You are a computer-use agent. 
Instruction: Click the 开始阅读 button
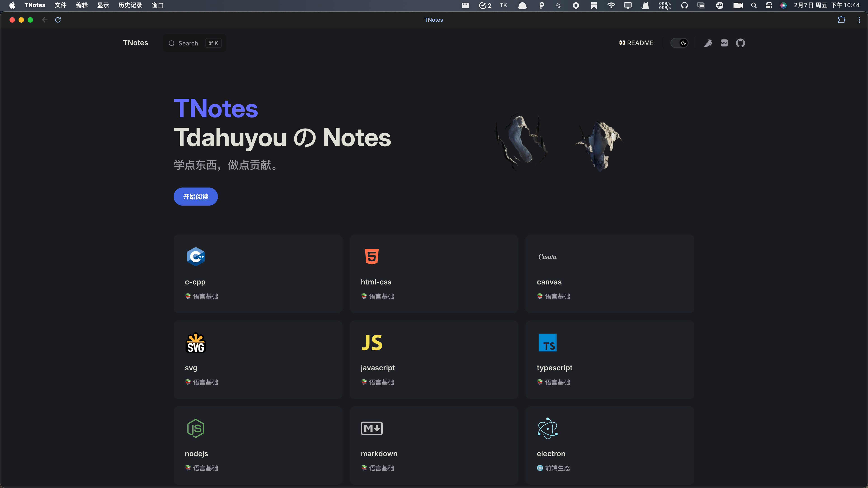tap(196, 196)
